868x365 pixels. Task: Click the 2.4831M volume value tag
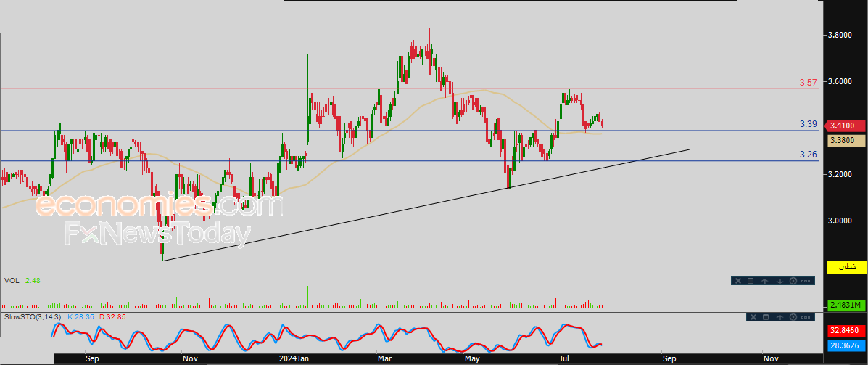click(846, 305)
